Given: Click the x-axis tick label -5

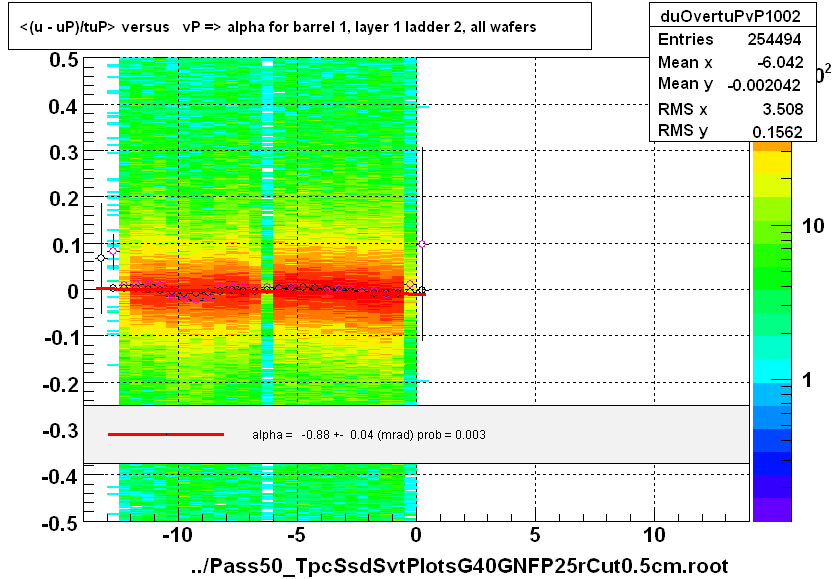Looking at the screenshot, I should 296,535.
